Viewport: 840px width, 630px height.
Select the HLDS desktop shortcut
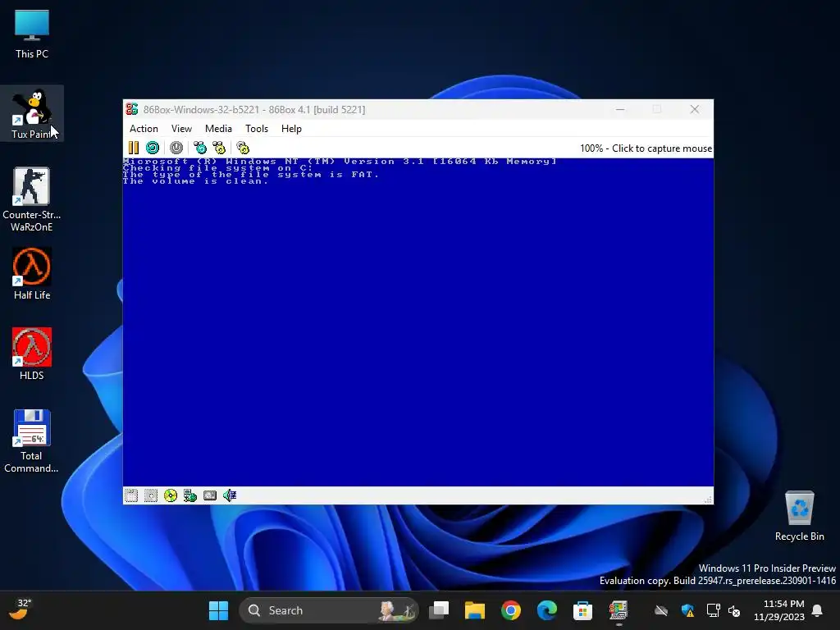(32, 354)
